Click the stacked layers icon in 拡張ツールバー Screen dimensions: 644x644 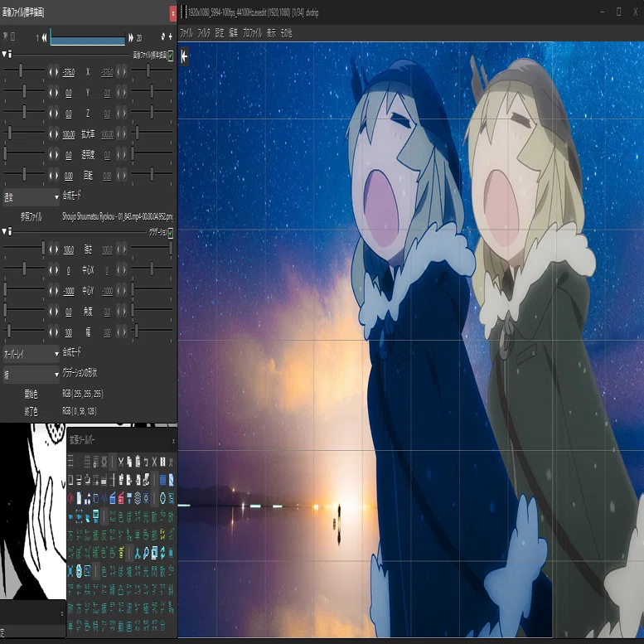coord(138,498)
